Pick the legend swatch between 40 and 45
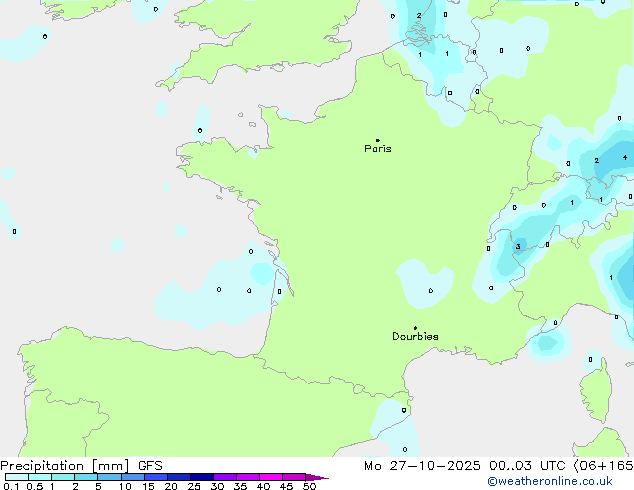Screen dimensions: 634x490 [271, 477]
